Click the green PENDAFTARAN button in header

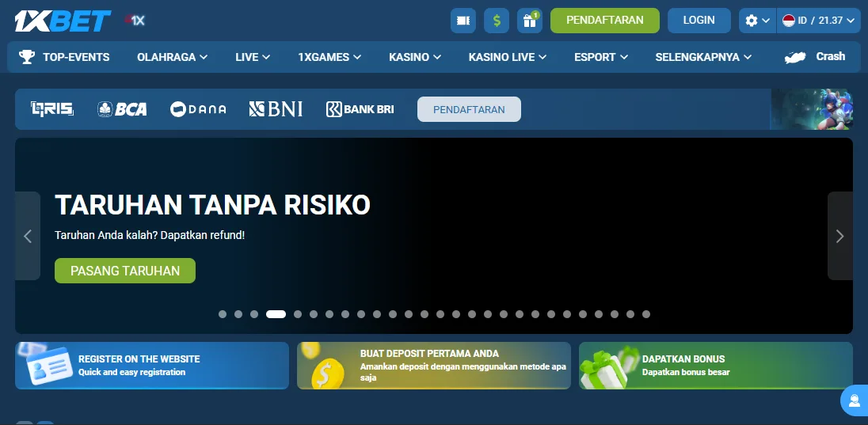click(x=604, y=21)
